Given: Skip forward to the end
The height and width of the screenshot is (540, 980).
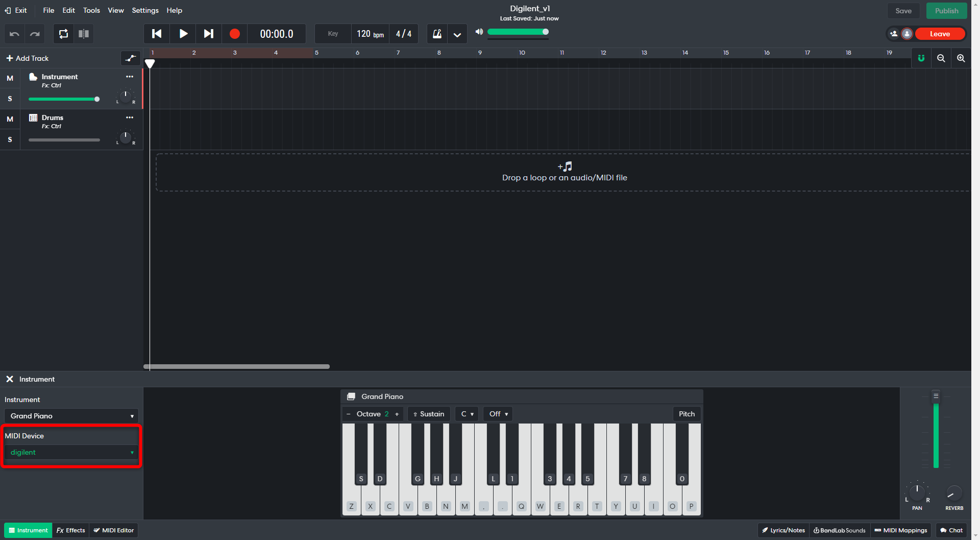Looking at the screenshot, I should 209,34.
